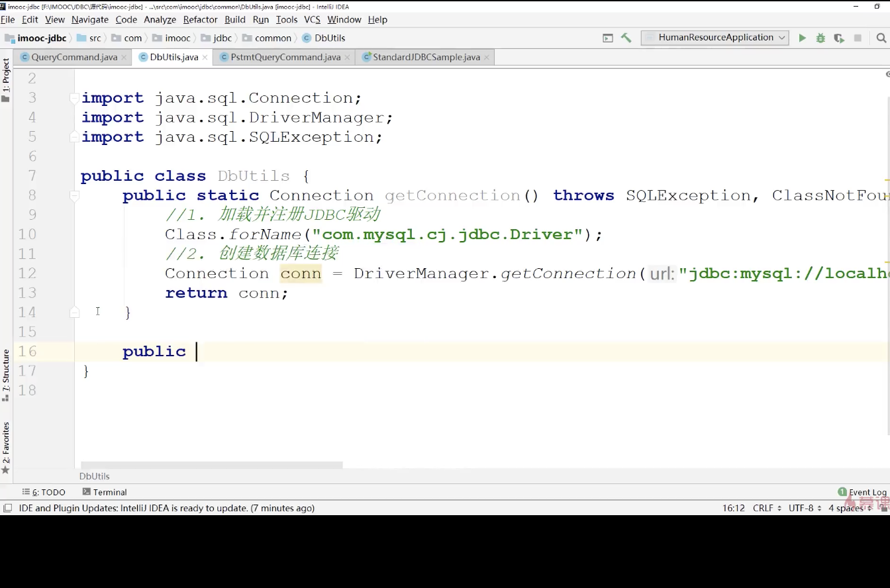Viewport: 890px width, 588px height.
Task: Toggle fold end marker at line 14
Action: 75,312
